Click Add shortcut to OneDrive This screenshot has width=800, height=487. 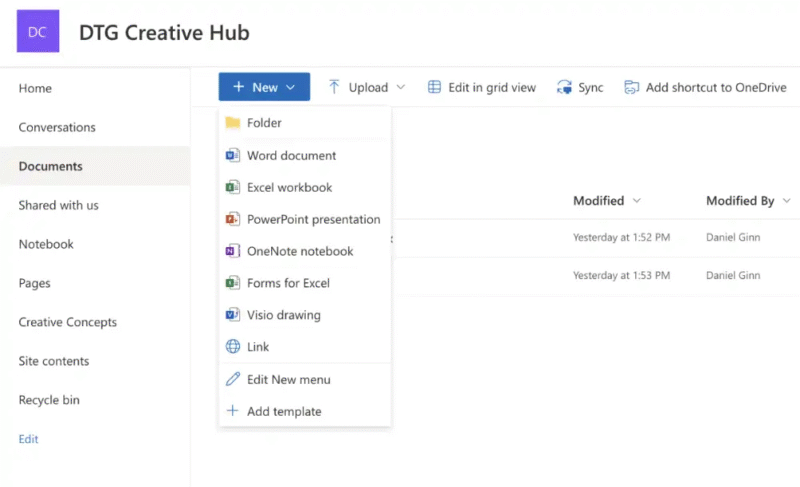point(705,87)
